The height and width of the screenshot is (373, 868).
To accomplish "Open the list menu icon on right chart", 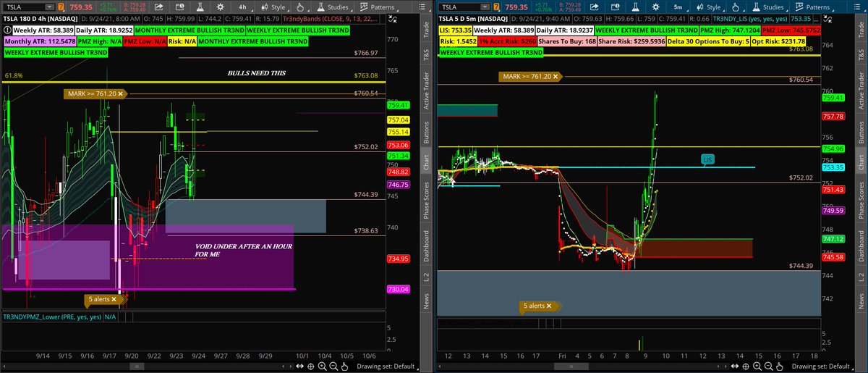I will (856, 7).
